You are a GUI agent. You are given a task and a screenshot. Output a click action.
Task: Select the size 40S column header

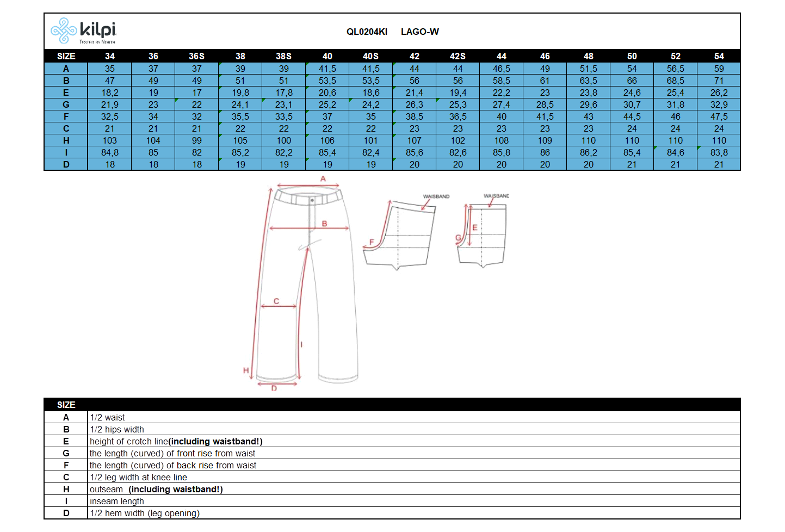[370, 56]
